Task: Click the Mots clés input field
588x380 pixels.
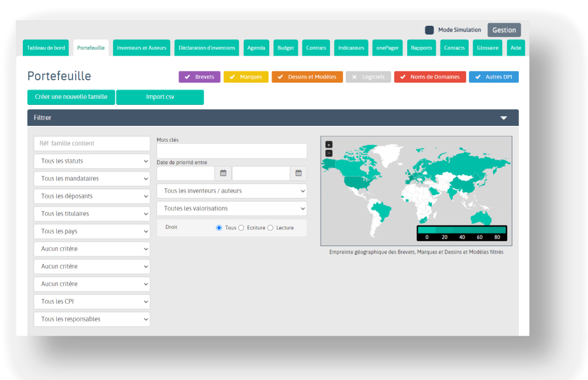Action: [x=232, y=151]
